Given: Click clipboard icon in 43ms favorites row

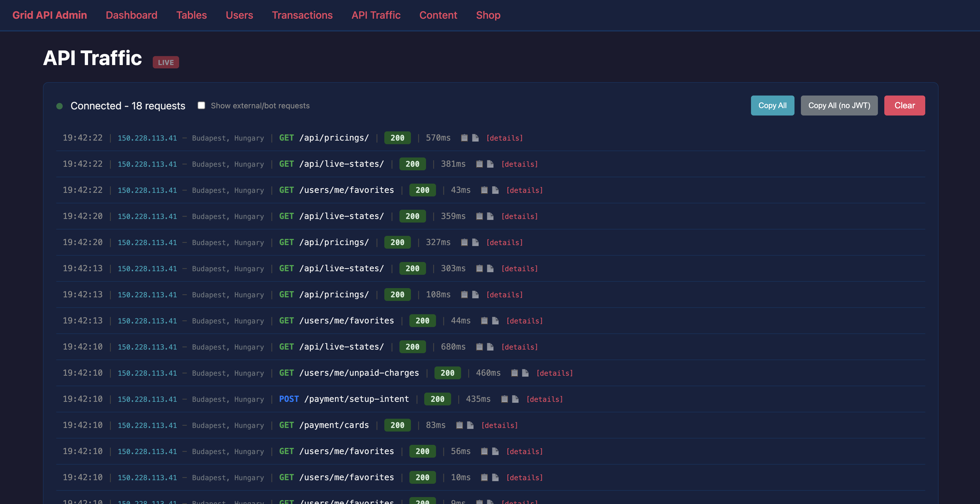Looking at the screenshot, I should click(x=484, y=190).
